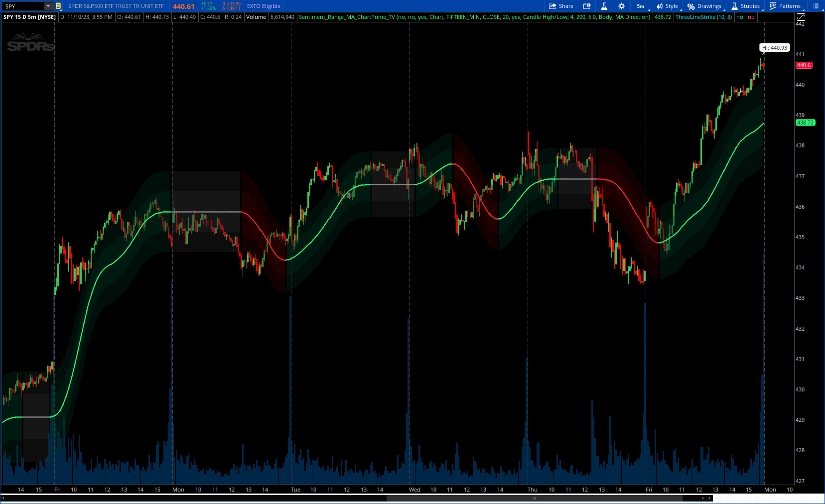Click the green 'no' ThreeLineStrike value
This screenshot has width=825, height=504.
tap(740, 17)
